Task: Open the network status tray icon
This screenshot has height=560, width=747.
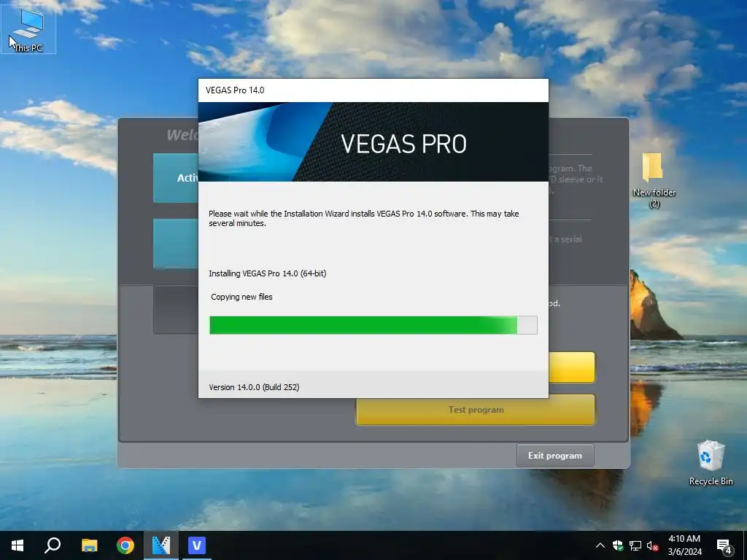Action: 635,545
